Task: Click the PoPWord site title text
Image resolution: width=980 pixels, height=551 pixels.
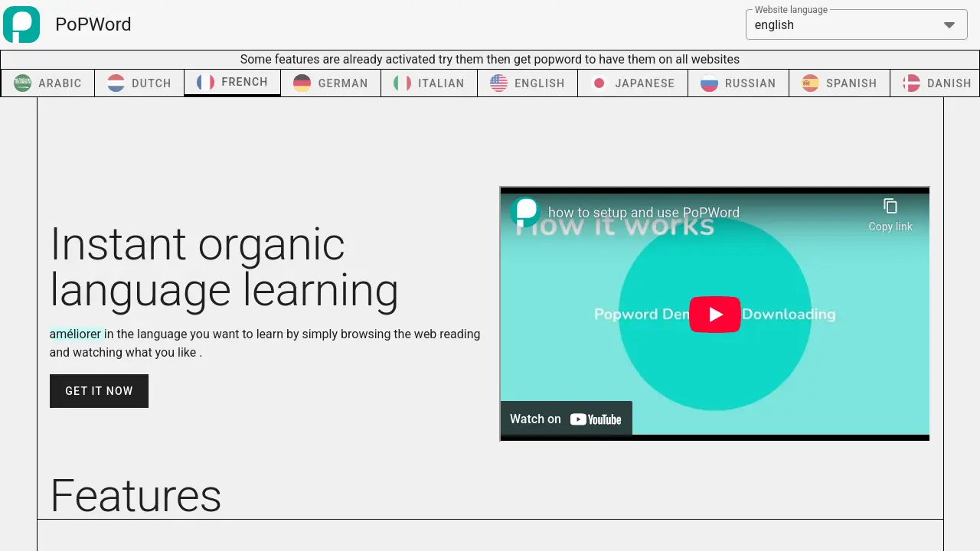Action: pyautogui.click(x=93, y=24)
